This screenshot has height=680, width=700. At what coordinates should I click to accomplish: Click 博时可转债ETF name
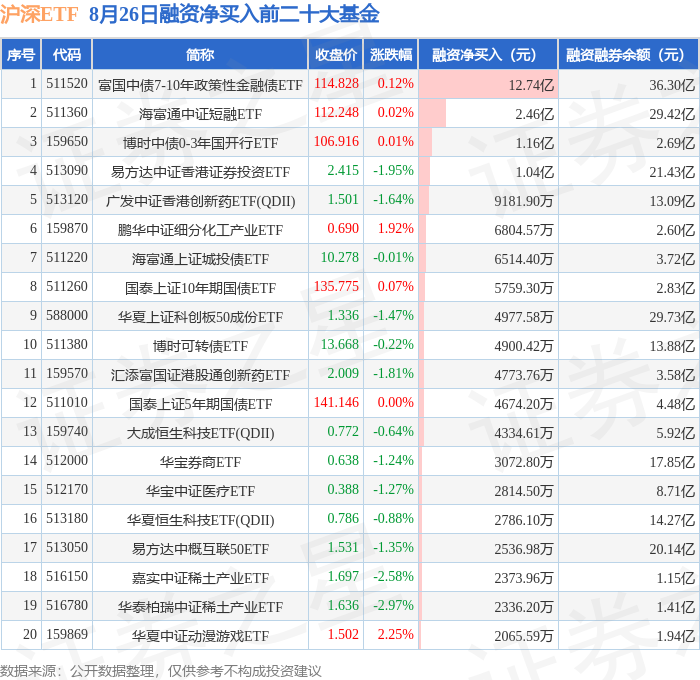tap(200, 346)
